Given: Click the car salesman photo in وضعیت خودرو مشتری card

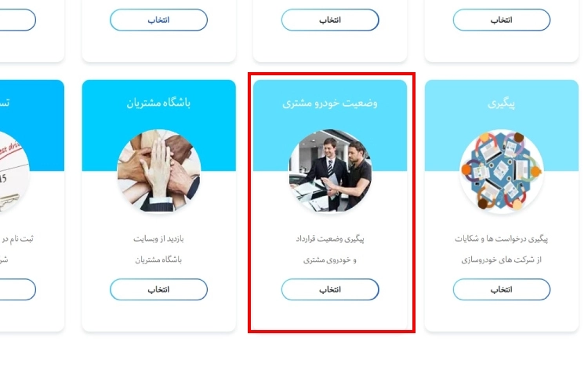Looking at the screenshot, I should pyautogui.click(x=330, y=171).
